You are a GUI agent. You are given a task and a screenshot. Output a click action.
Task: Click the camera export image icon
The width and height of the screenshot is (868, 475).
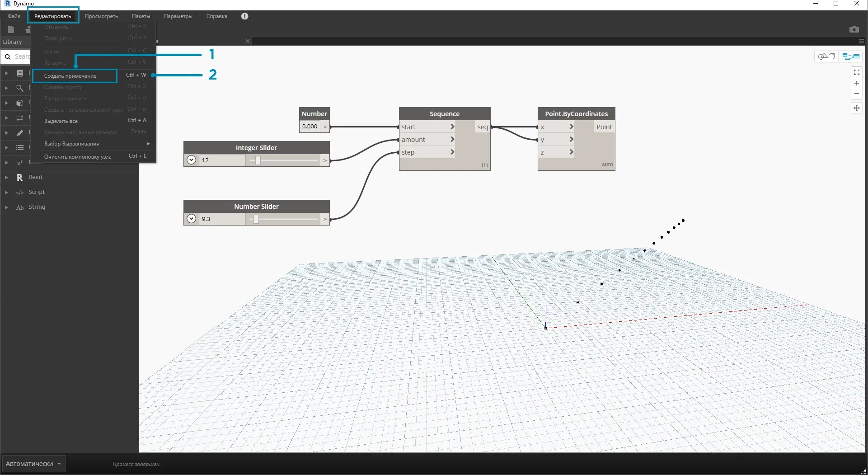[854, 29]
